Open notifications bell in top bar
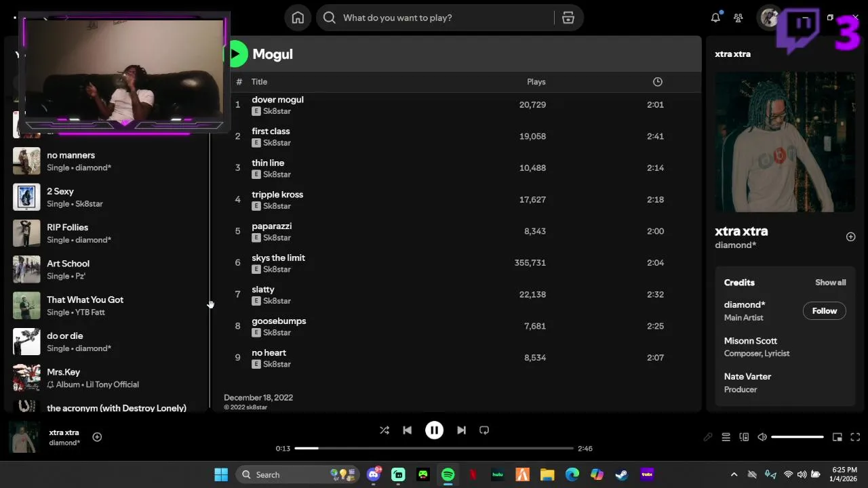This screenshot has width=868, height=488. click(715, 18)
